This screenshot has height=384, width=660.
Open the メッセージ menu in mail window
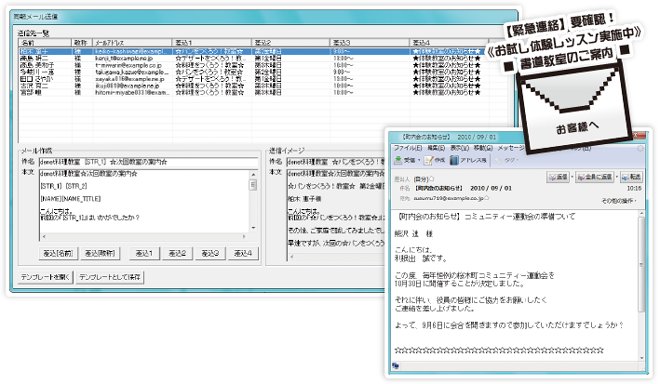tap(511, 148)
